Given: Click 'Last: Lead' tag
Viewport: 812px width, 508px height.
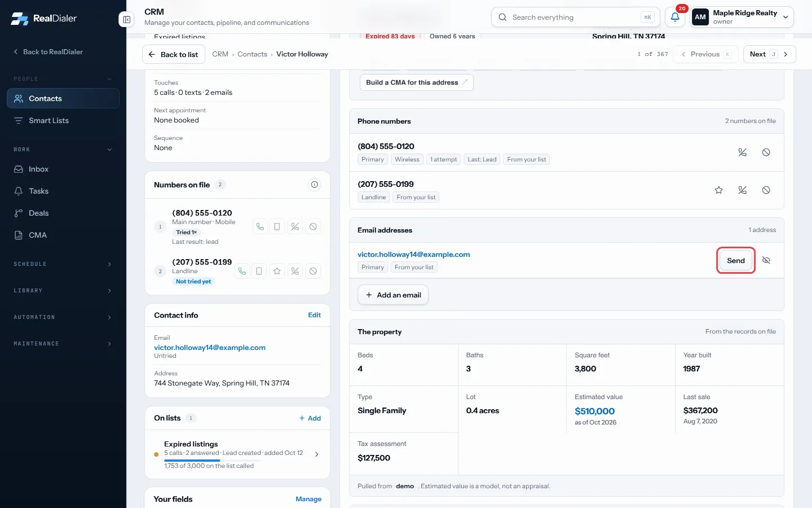Looking at the screenshot, I should (482, 160).
